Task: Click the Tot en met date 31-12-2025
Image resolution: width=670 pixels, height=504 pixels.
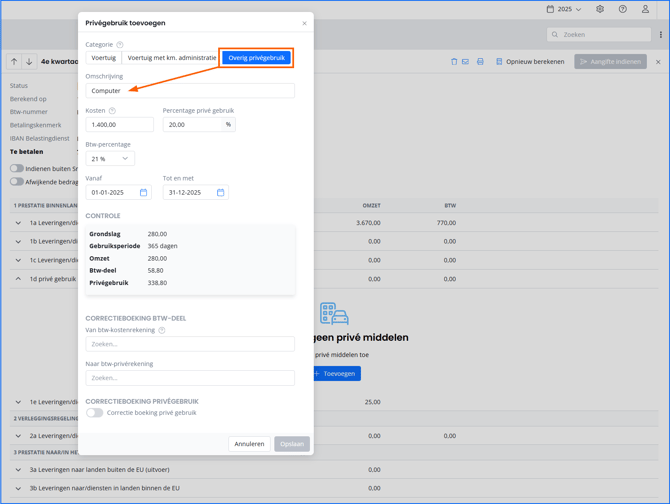Action: (x=185, y=193)
